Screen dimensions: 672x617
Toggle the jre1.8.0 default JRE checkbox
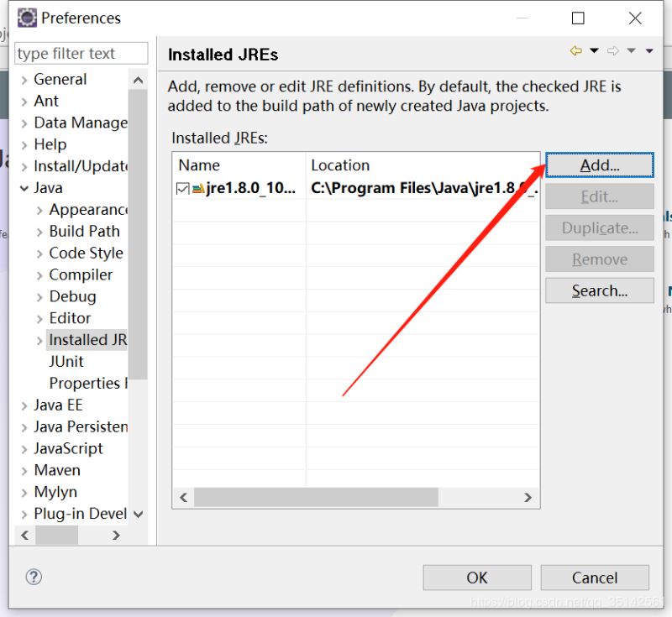[x=182, y=188]
